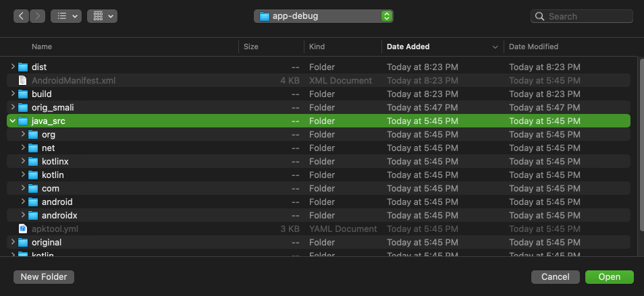Select the androidx folder icon

[33, 215]
